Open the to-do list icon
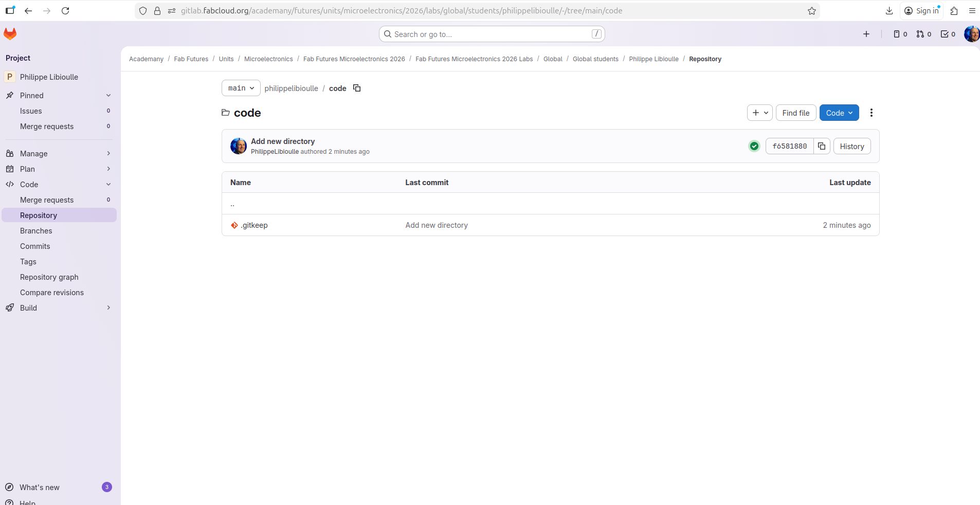 [948, 34]
